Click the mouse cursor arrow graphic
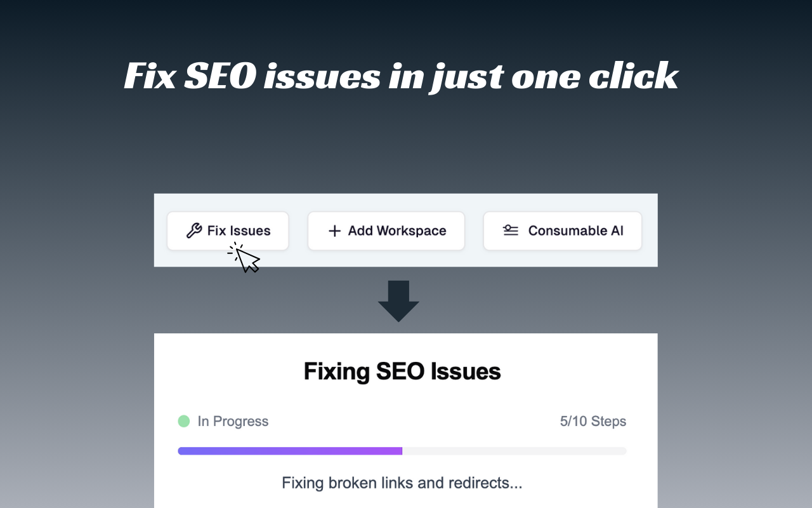This screenshot has height=508, width=812. coord(248,260)
